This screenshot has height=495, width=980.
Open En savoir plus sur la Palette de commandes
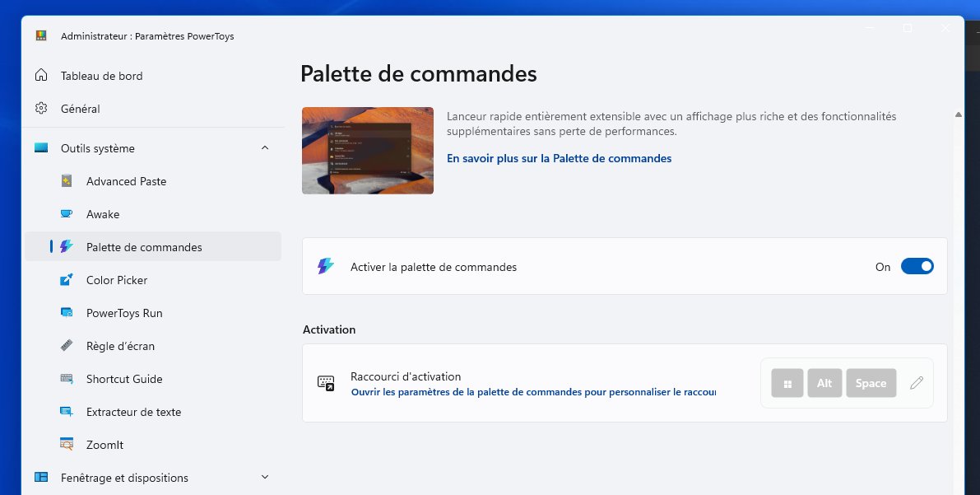tap(559, 158)
